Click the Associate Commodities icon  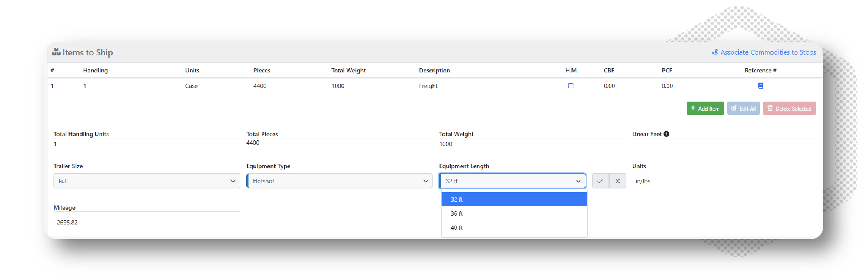tap(715, 52)
